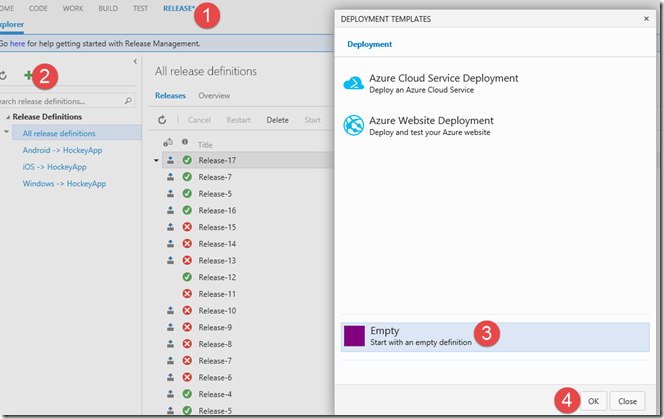
Task: Select the Release-10 row title
Action: tap(217, 311)
